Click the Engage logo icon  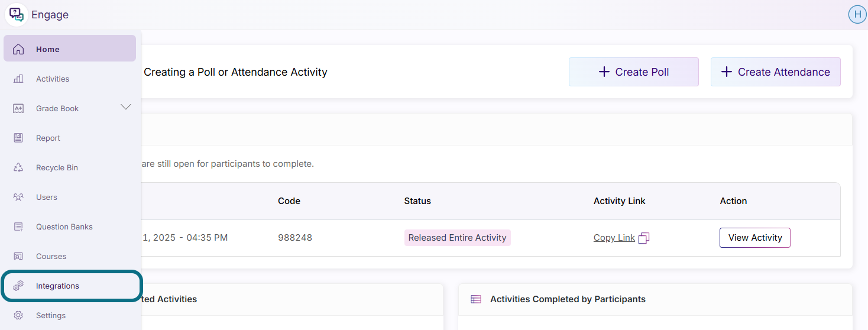click(16, 15)
